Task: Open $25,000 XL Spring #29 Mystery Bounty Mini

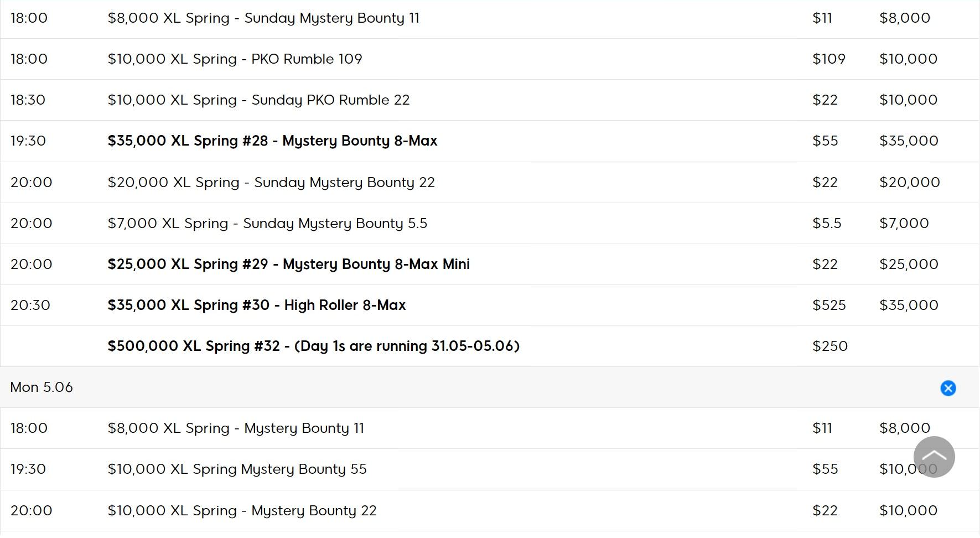Action: coord(288,265)
